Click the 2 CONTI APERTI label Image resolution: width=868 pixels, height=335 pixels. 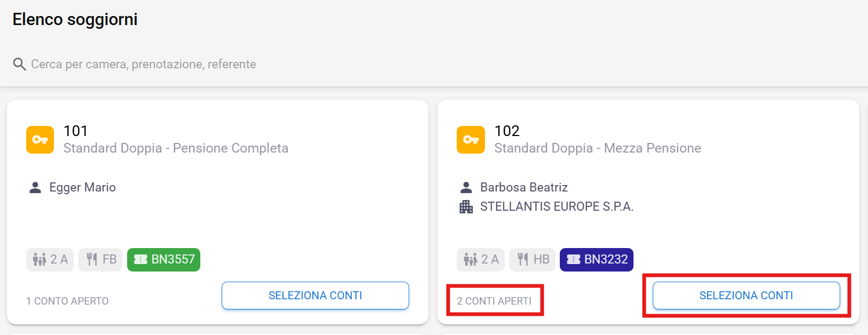494,301
